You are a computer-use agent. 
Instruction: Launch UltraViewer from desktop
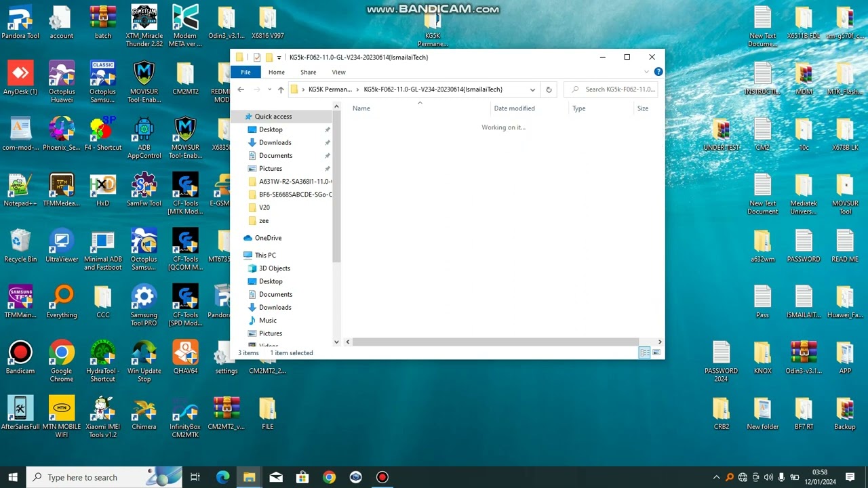click(62, 245)
